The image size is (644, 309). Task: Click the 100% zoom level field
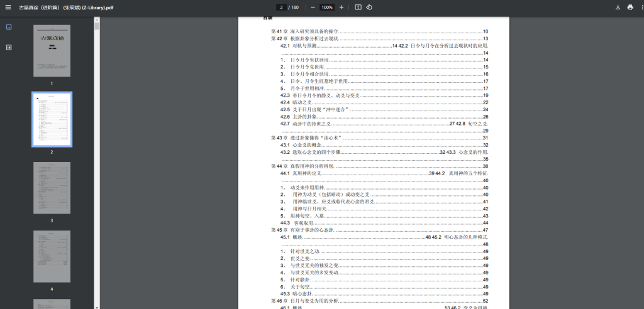(x=327, y=8)
